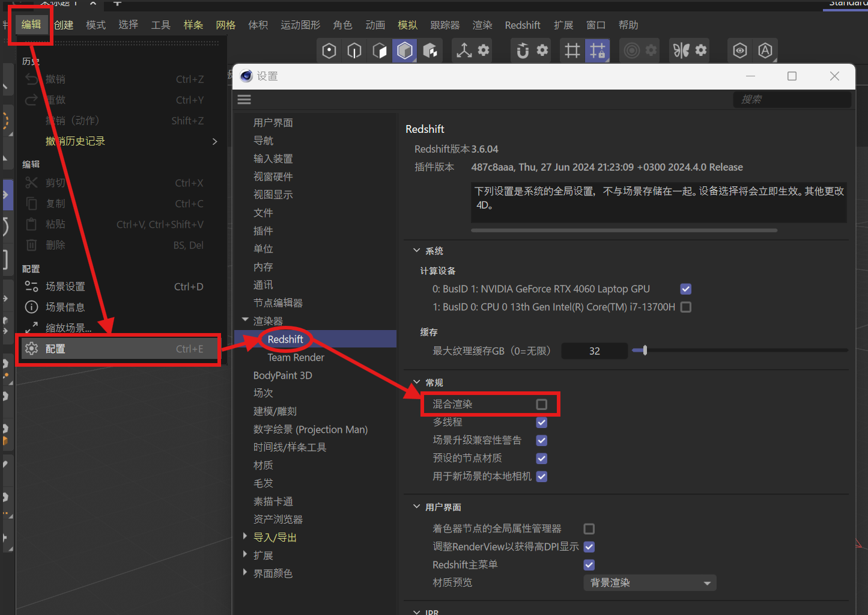Open the gear settings beside the Snap magnet
This screenshot has width=868, height=615.
pyautogui.click(x=542, y=50)
